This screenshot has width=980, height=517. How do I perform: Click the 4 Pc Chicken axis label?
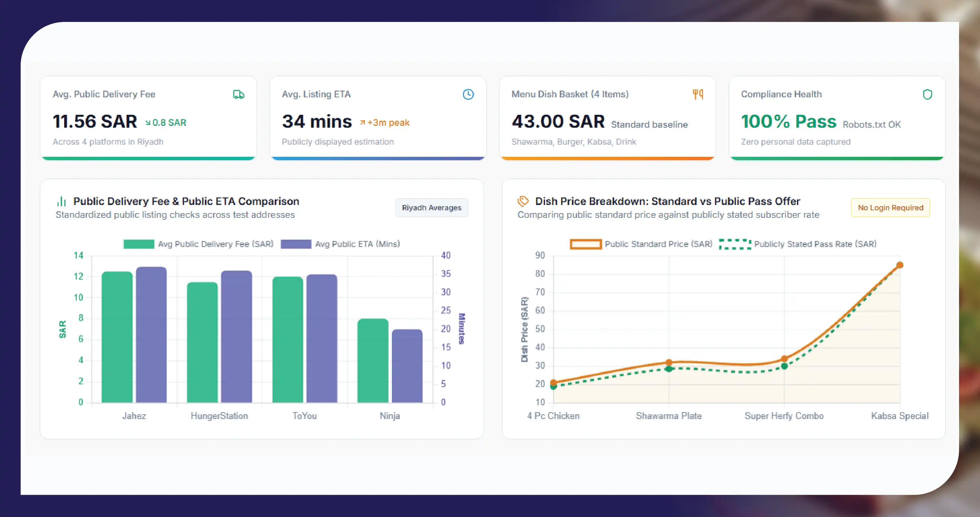(x=554, y=416)
